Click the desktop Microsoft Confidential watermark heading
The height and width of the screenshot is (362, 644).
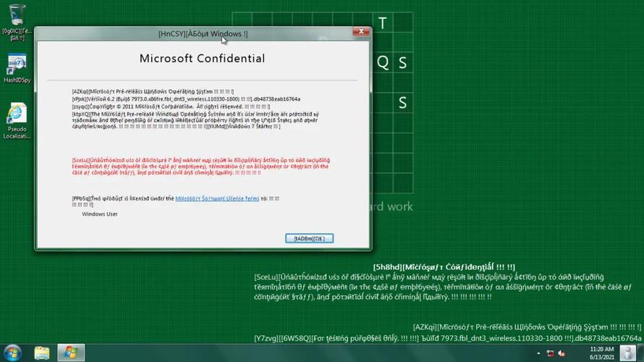pos(444,267)
